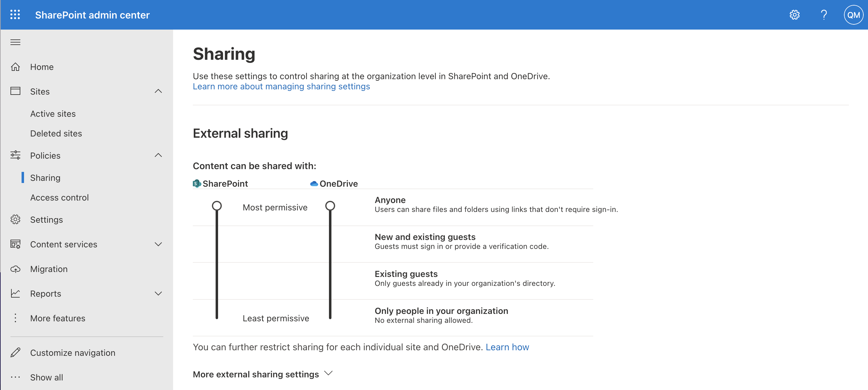Click the Content services icon
Screen dimensions: 868x390
click(15, 244)
